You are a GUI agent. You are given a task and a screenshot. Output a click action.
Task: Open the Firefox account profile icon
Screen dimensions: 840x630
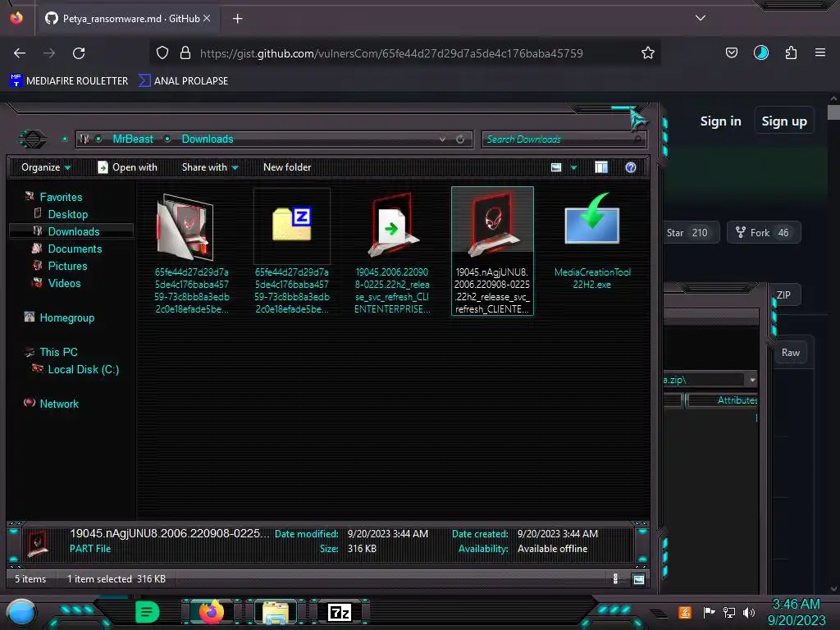(x=761, y=53)
